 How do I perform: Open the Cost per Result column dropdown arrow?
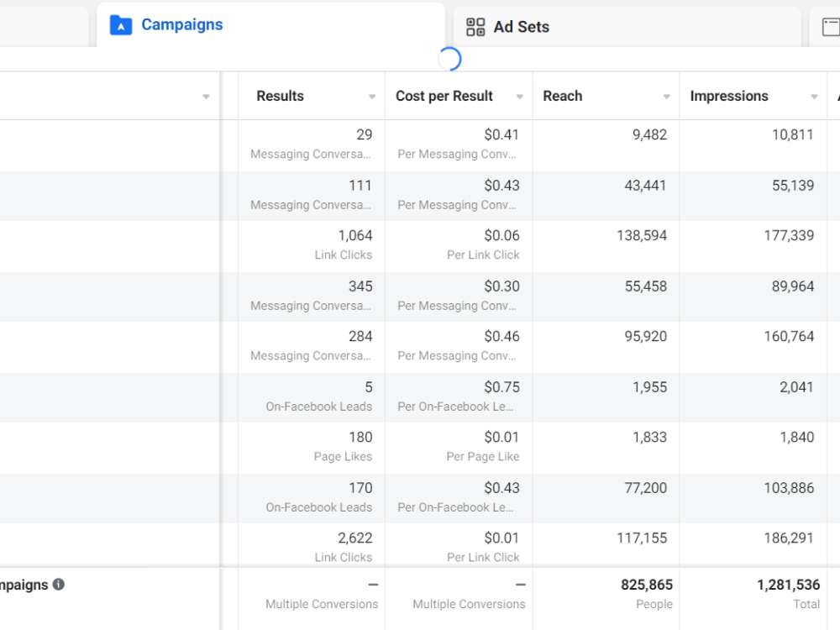point(520,97)
